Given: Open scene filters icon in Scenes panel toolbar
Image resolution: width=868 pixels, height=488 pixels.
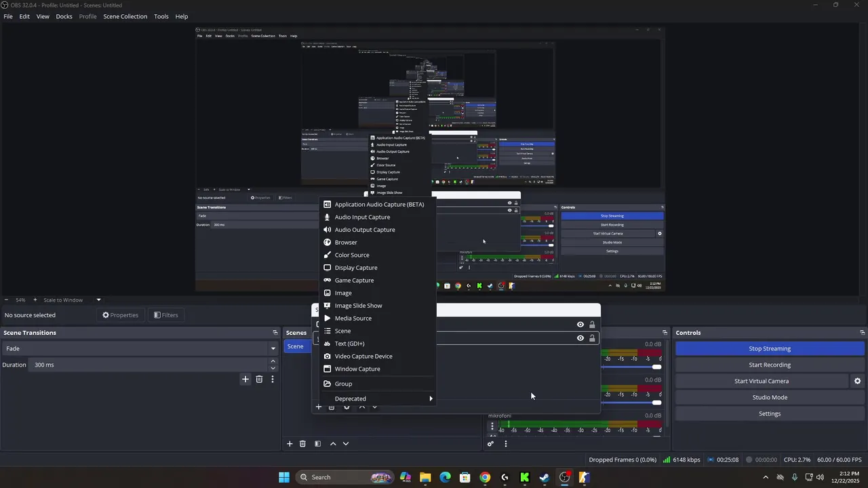Looking at the screenshot, I should click(317, 444).
